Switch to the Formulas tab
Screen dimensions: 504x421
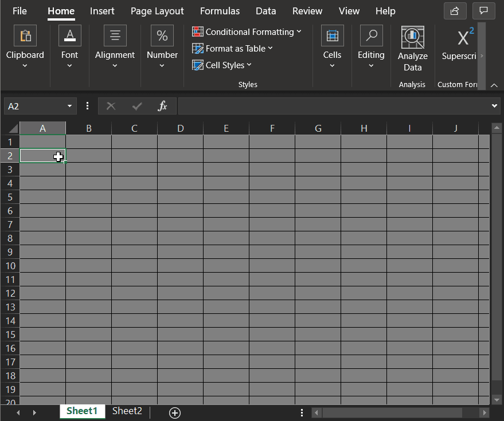click(220, 11)
